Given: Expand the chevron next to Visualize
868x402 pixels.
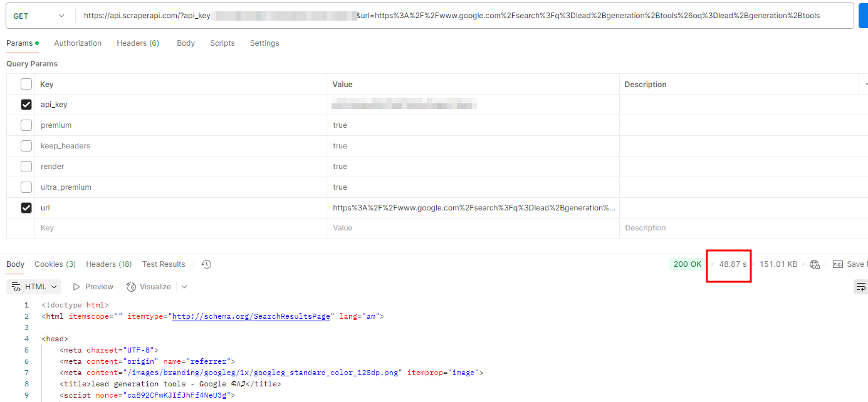Looking at the screenshot, I should [x=184, y=287].
